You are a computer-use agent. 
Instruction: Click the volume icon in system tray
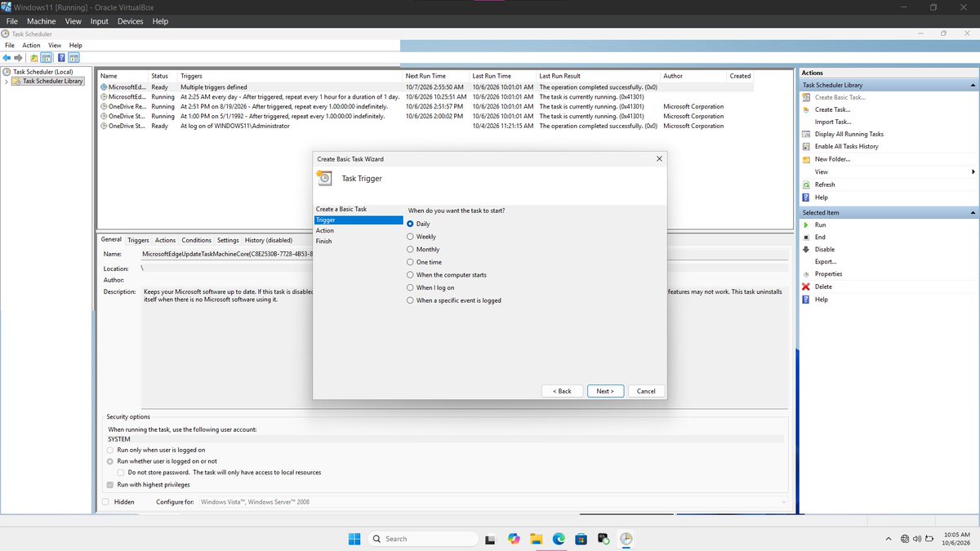pyautogui.click(x=917, y=539)
